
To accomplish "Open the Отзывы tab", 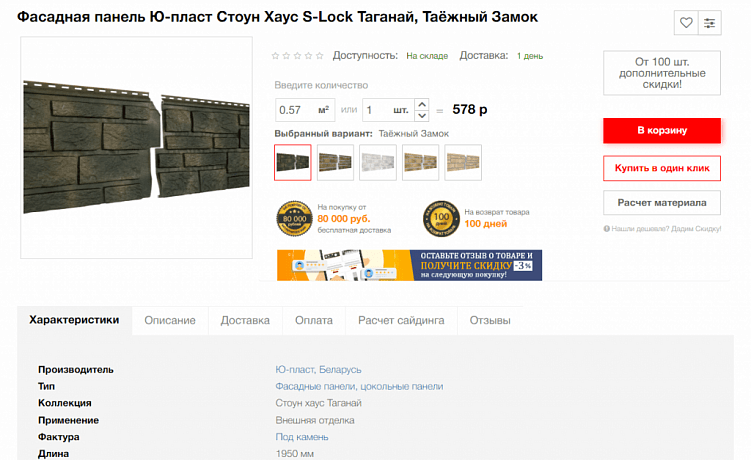I will [490, 320].
